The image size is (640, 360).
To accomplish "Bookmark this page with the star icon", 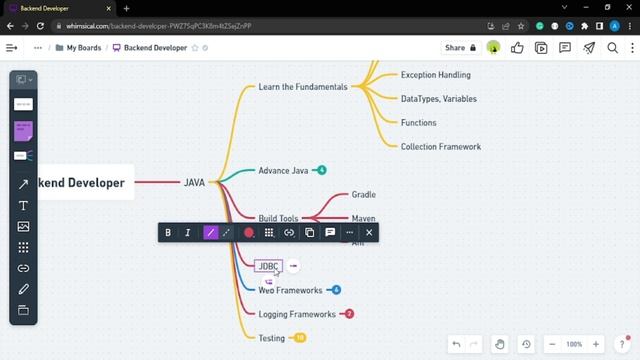I will 521,26.
